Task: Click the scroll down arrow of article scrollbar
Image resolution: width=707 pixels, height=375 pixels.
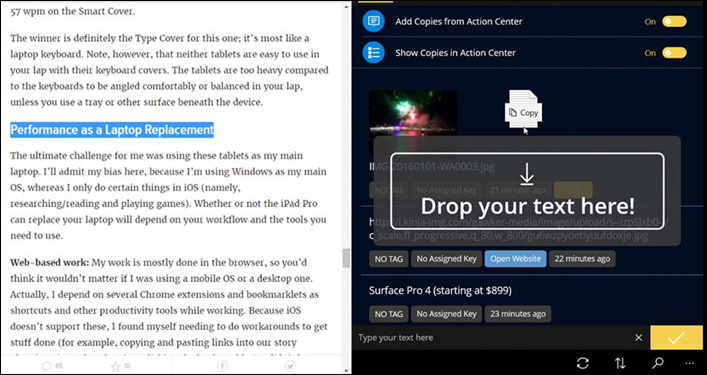Action: tap(346, 370)
